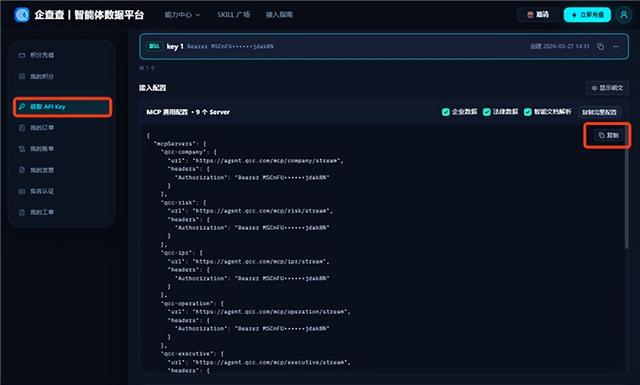Click the cyan 立即充值 button
This screenshot has width=640, height=385.
pos(587,15)
